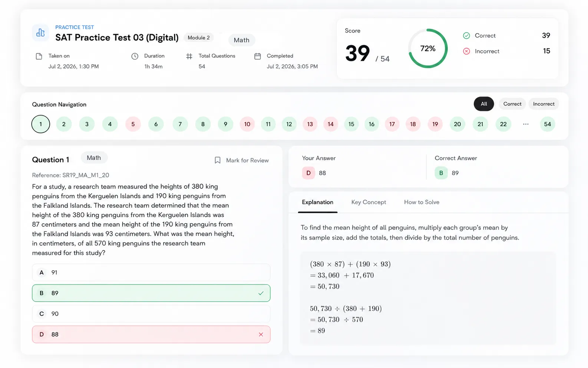Screen dimensions: 588x368
Task: Go to question 1
Action: (41, 124)
